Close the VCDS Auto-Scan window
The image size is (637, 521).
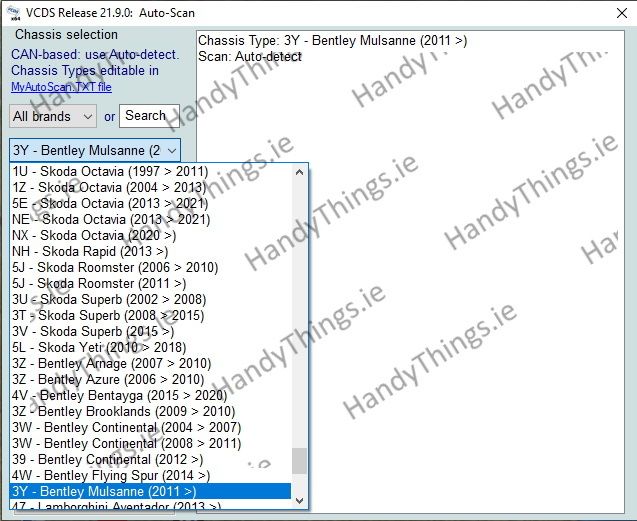[622, 13]
